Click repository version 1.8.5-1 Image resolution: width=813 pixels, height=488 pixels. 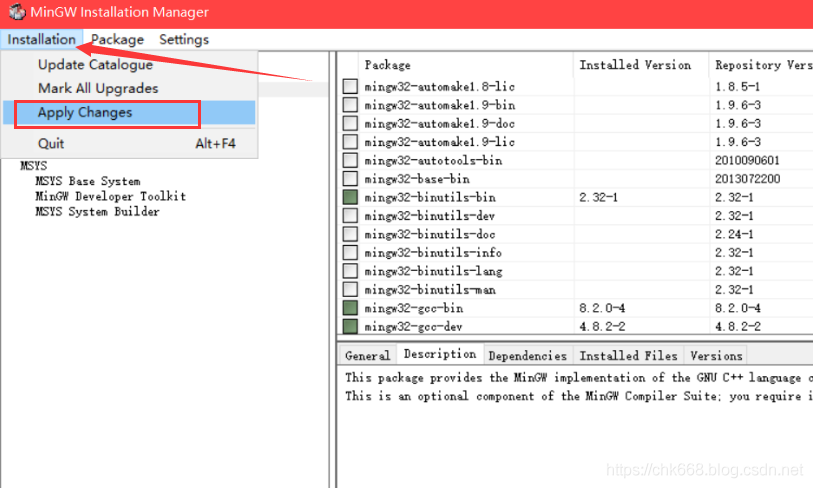737,87
